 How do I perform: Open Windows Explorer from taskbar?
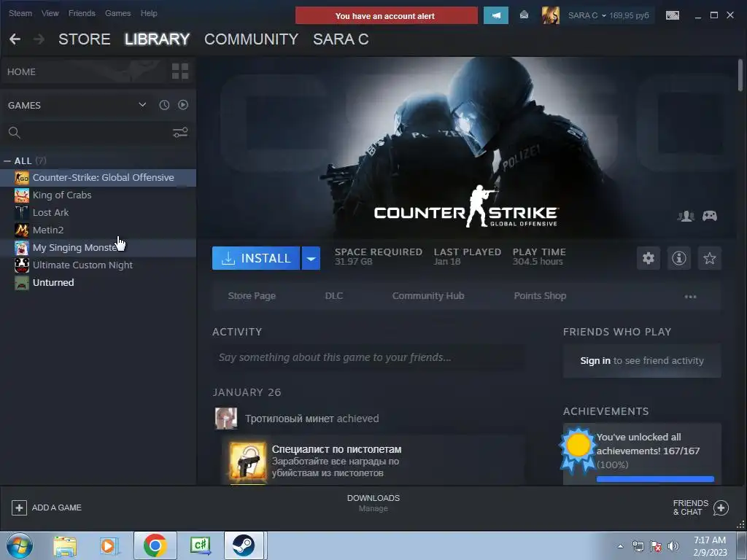click(x=64, y=545)
